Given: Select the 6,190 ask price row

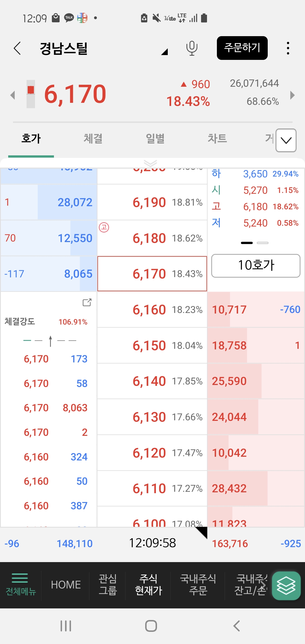Looking at the screenshot, I should (152, 202).
